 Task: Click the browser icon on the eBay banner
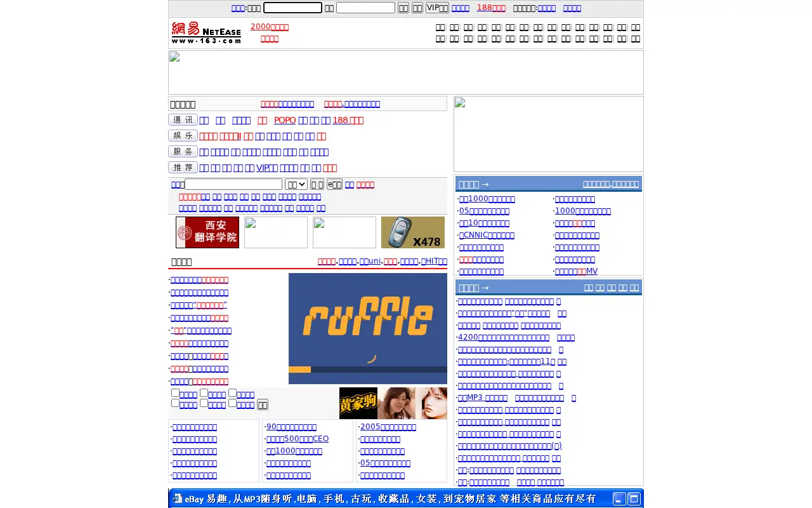tap(178, 498)
